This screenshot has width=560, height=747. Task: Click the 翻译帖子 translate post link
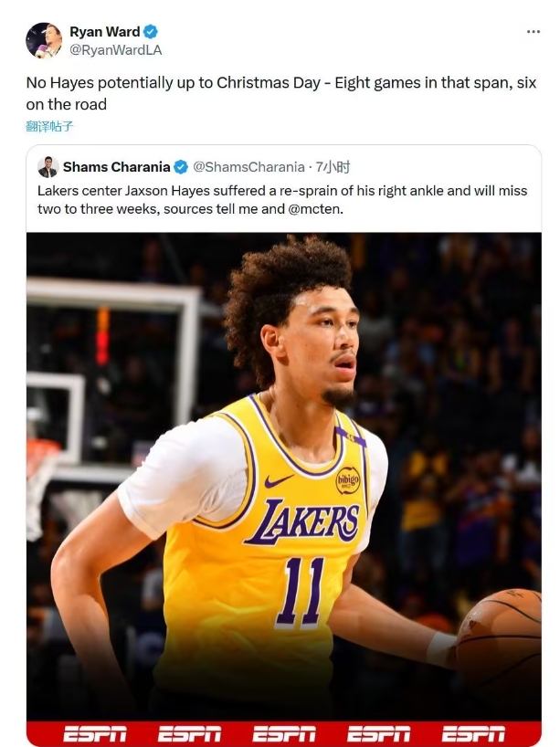coord(49,126)
